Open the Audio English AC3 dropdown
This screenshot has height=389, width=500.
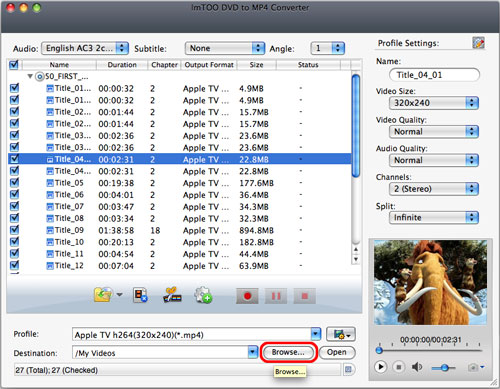pos(85,48)
